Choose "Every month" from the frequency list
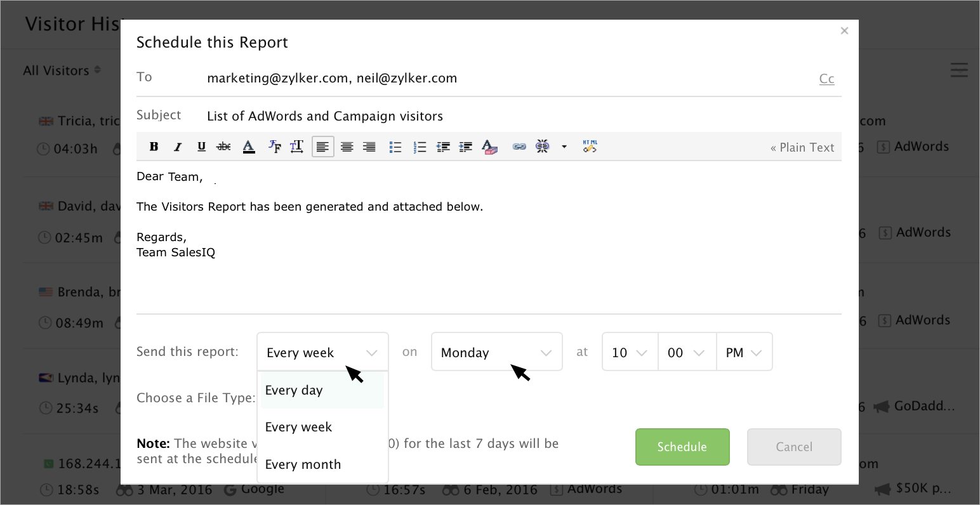Viewport: 980px width, 505px height. point(303,464)
